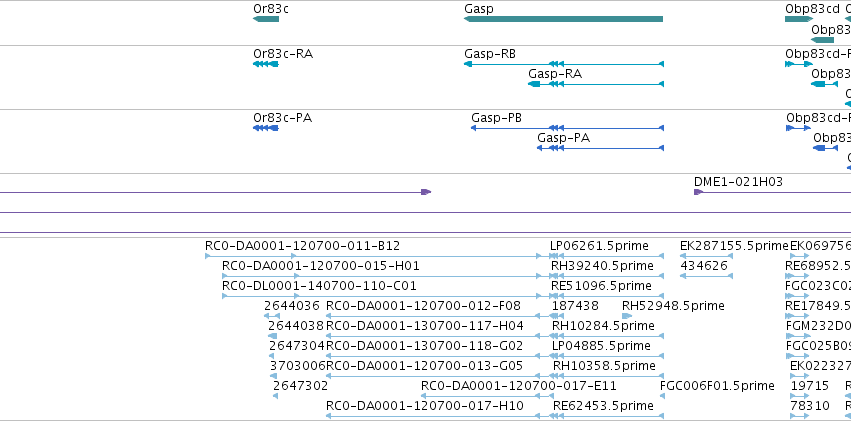Click the Or83c-RA transcript glyph
The image size is (851, 421).
(266, 64)
